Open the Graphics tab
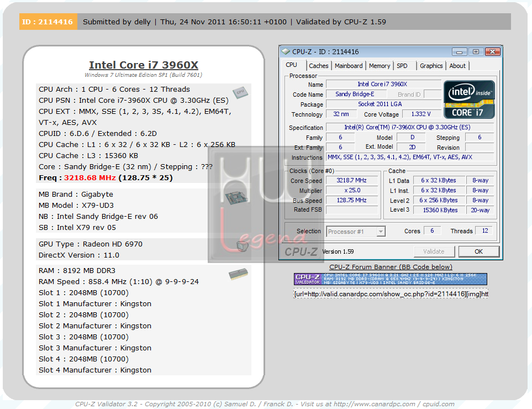Screen dimensions: 532x409 tap(431, 66)
